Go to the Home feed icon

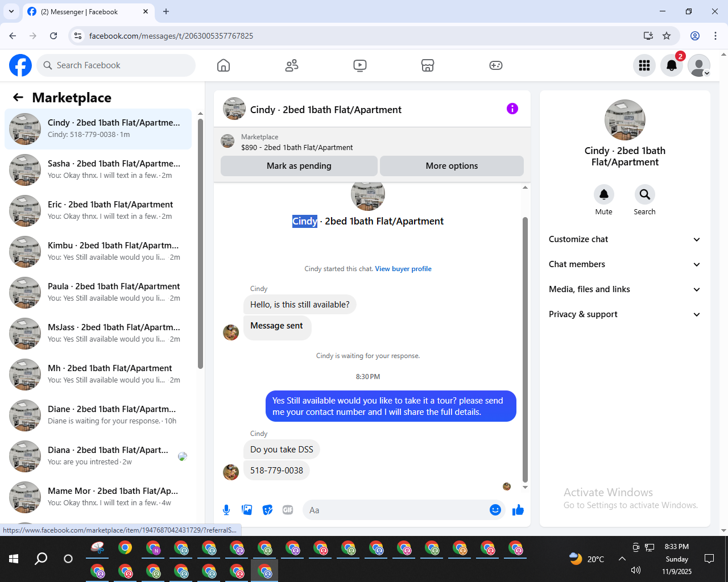point(224,65)
